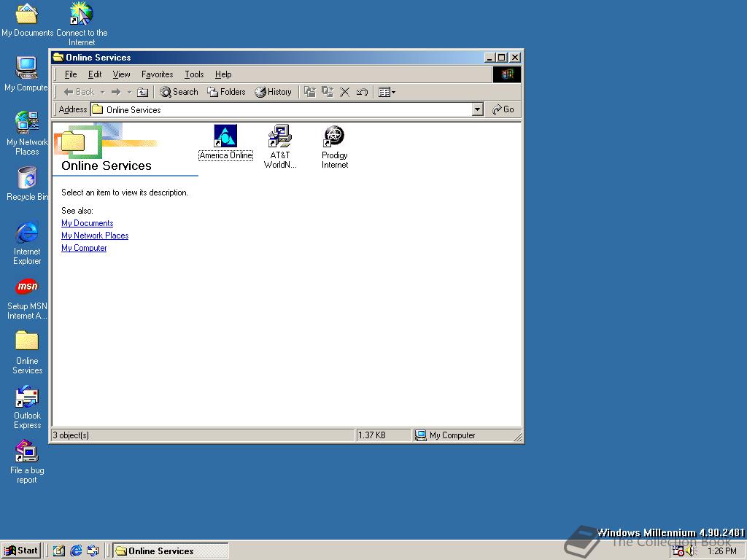Open the Prodigy Internet shortcut
Viewport: 747px width, 560px height.
[x=334, y=147]
